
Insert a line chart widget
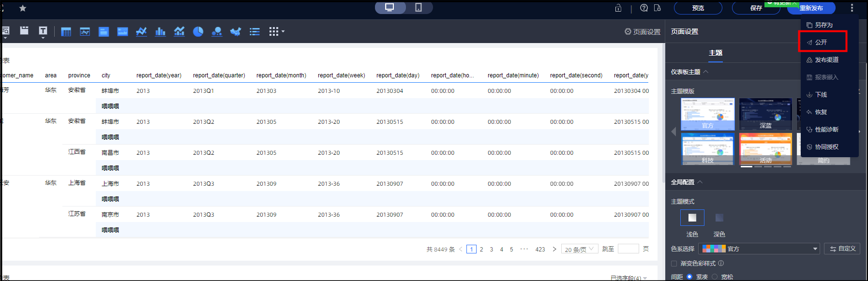point(141,32)
